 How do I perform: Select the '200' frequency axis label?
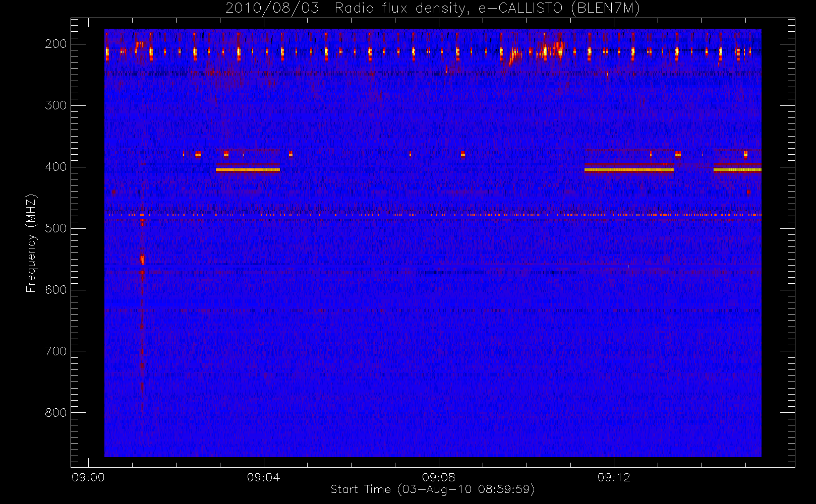[55, 44]
